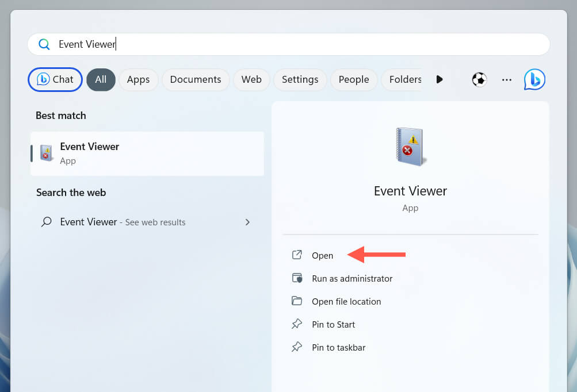577x392 pixels.
Task: Choose Pin to taskbar
Action: (338, 348)
